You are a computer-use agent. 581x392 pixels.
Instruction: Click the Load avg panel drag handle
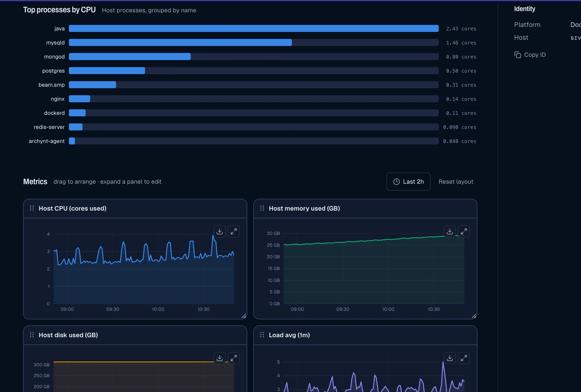point(262,335)
